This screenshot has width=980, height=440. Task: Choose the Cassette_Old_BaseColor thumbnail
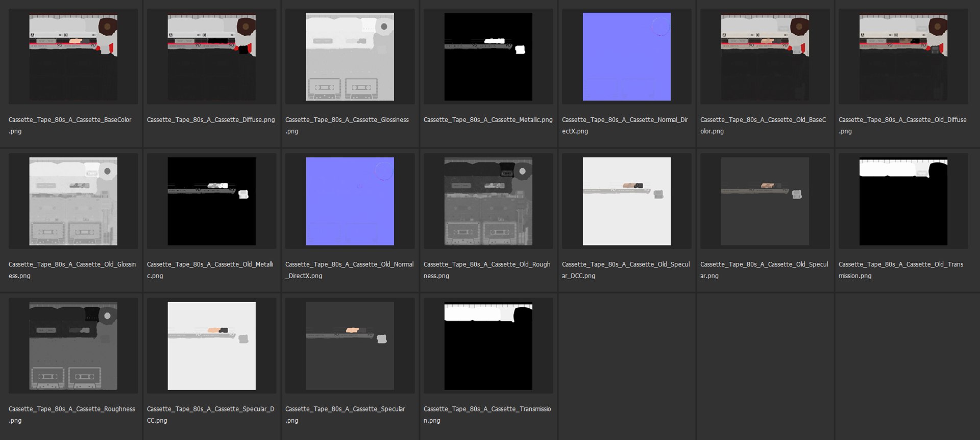pos(765,57)
